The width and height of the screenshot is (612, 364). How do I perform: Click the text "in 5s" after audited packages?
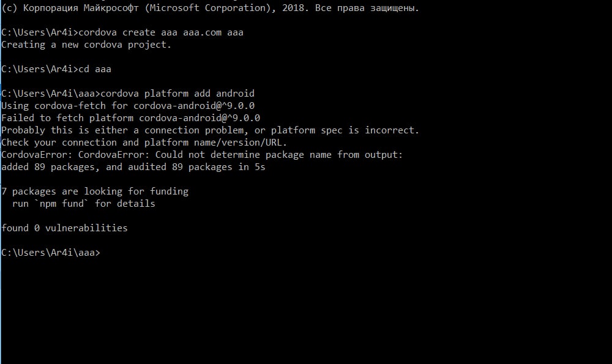[x=252, y=167]
